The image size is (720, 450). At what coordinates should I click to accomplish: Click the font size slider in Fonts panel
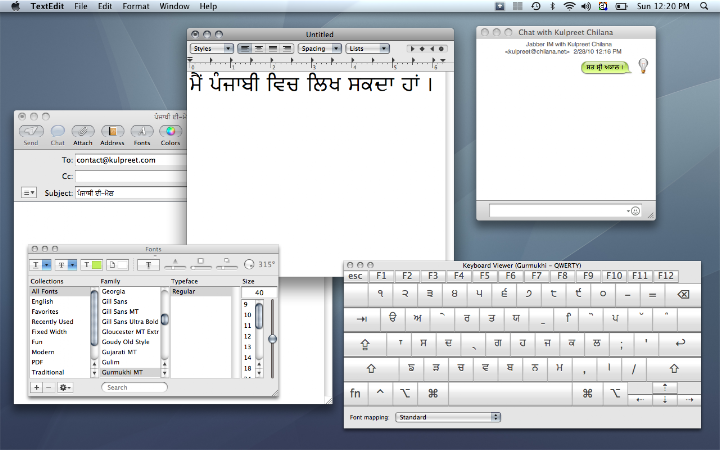272,339
